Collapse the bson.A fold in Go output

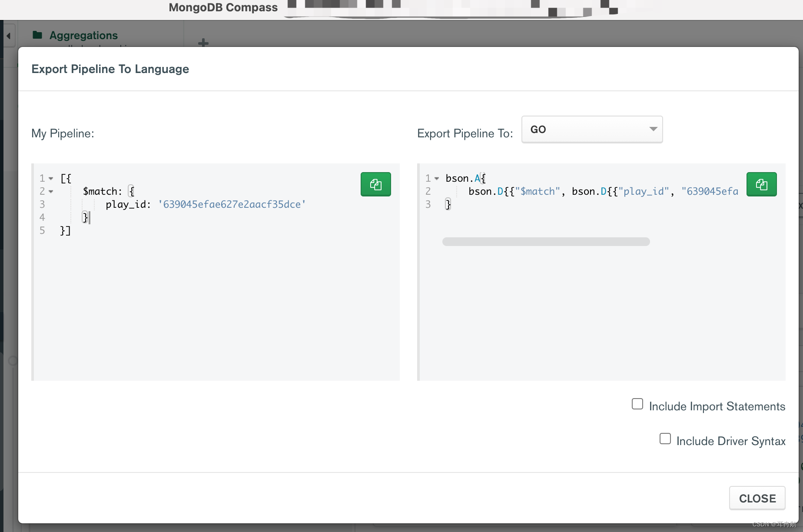(x=437, y=178)
